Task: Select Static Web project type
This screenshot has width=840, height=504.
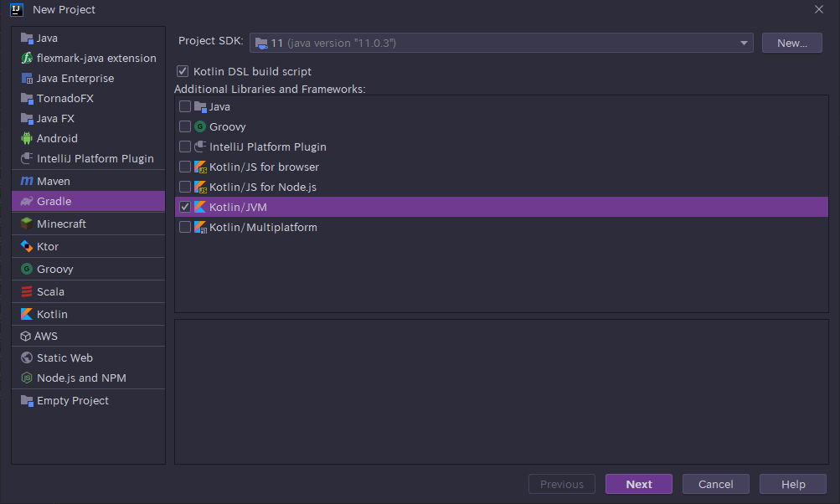Action: pos(64,357)
